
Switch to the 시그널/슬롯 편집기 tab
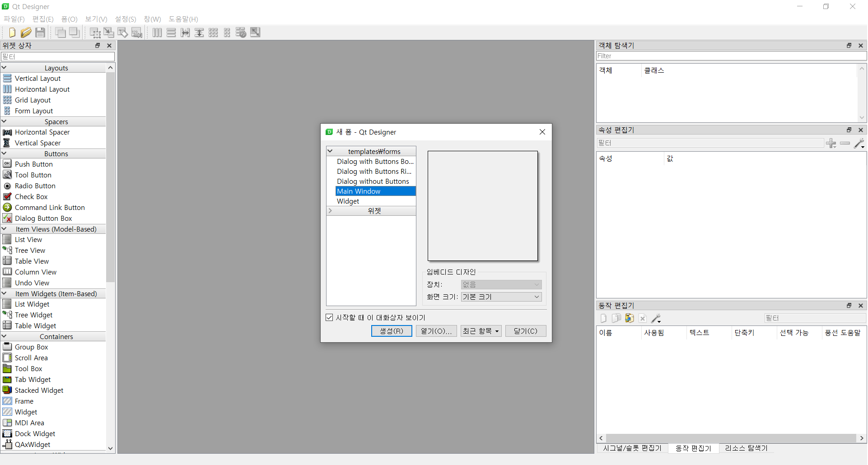coord(632,448)
